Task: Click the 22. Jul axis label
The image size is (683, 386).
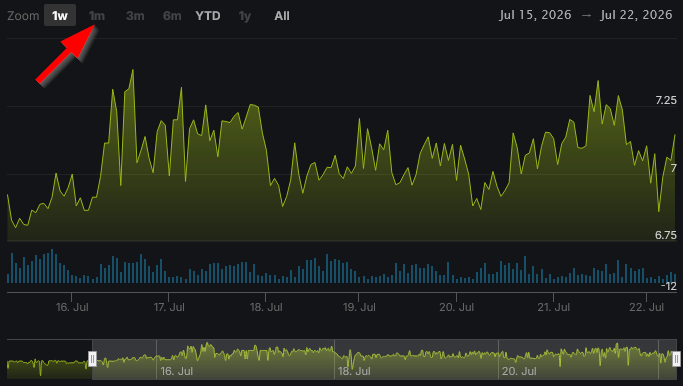Action: coord(646,307)
